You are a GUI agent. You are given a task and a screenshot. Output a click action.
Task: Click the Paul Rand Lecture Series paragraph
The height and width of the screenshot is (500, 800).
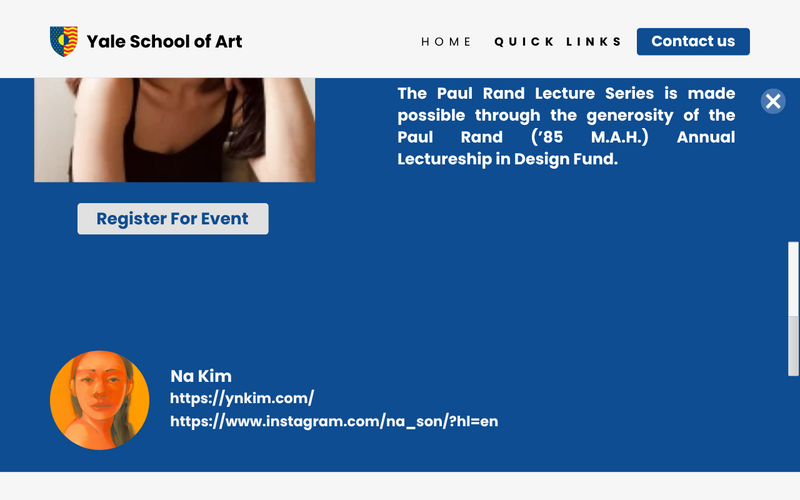click(566, 126)
